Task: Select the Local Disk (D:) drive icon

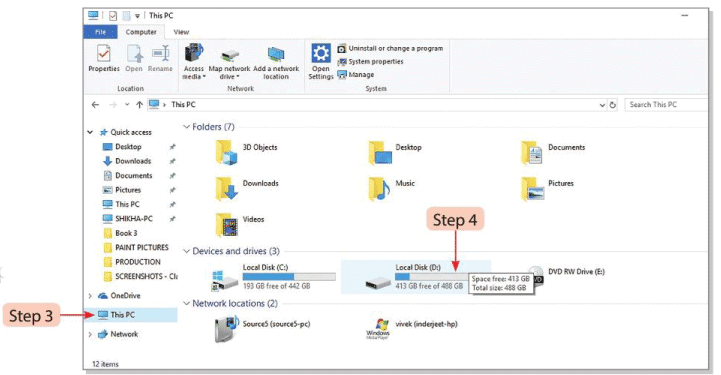Action: (378, 283)
